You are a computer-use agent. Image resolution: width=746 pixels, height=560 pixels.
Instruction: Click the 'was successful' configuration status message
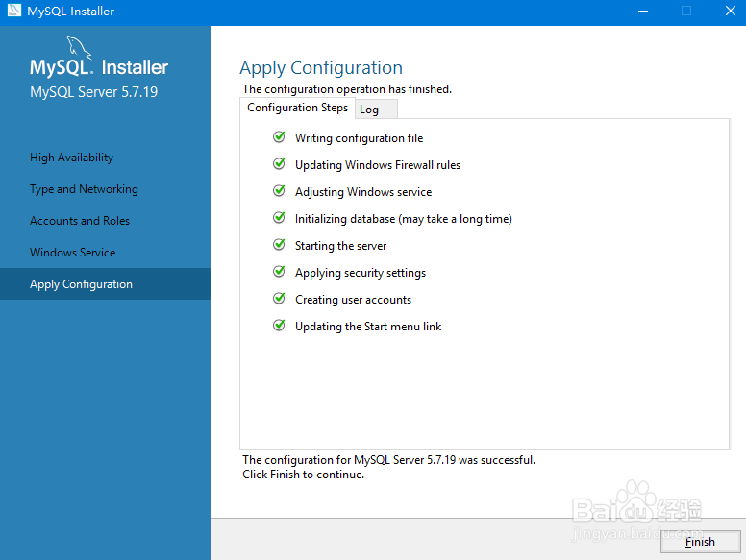388,460
